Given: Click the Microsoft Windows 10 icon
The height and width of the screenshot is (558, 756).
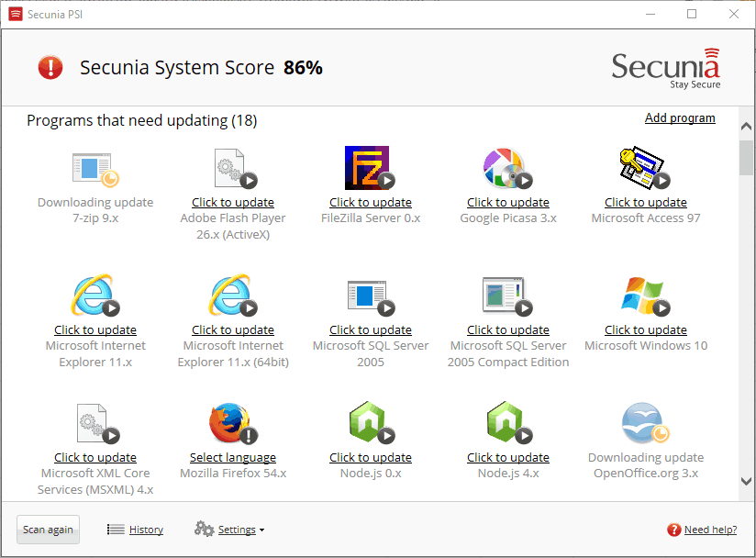Looking at the screenshot, I should pyautogui.click(x=646, y=296).
